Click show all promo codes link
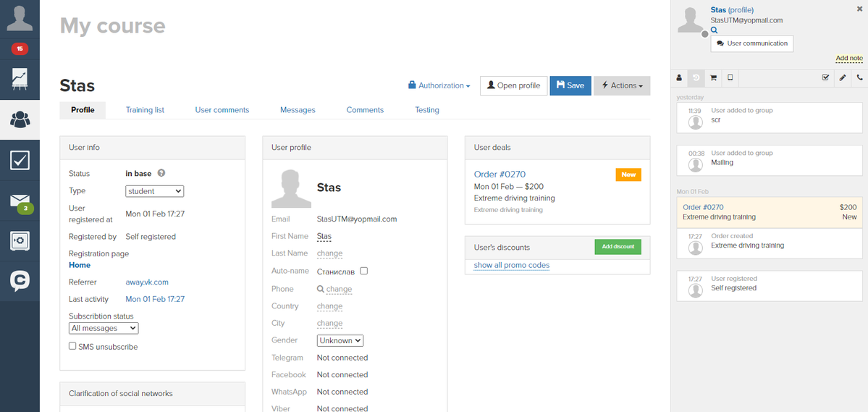868x412 pixels. pos(512,266)
